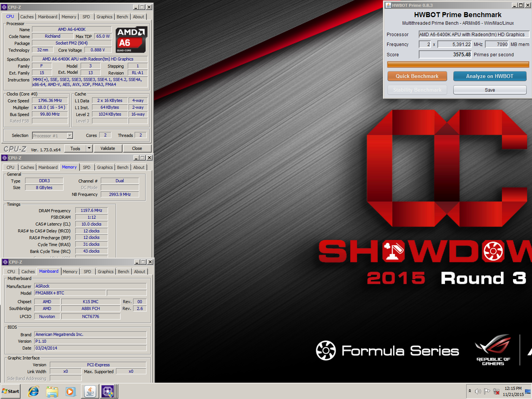The height and width of the screenshot is (399, 532).
Task: Click the HWBOT Prime title bar icon
Action: pyautogui.click(x=388, y=5)
